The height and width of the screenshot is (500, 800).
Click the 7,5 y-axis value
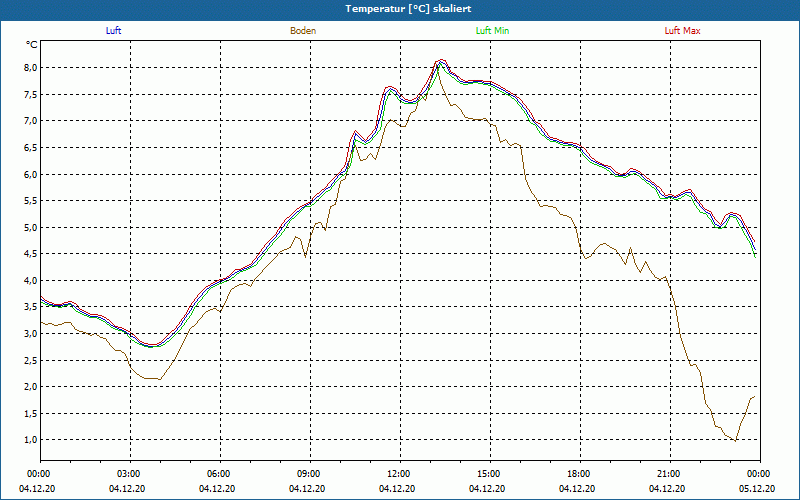pos(31,94)
